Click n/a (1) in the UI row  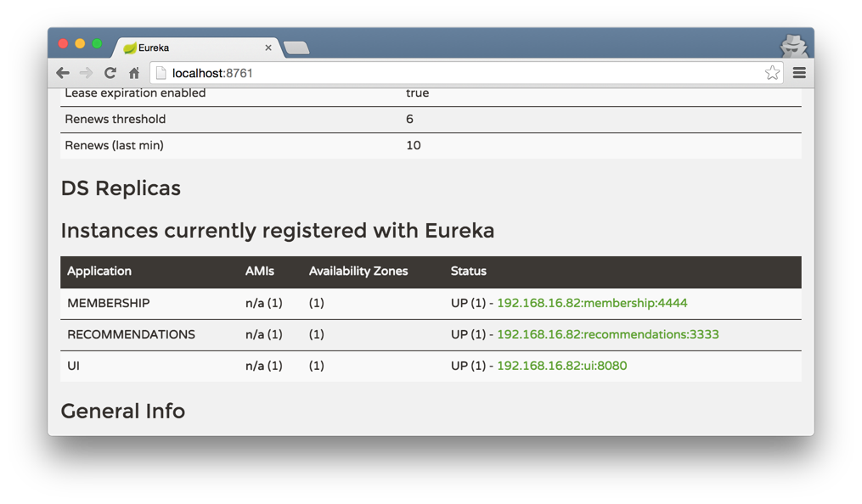[264, 366]
